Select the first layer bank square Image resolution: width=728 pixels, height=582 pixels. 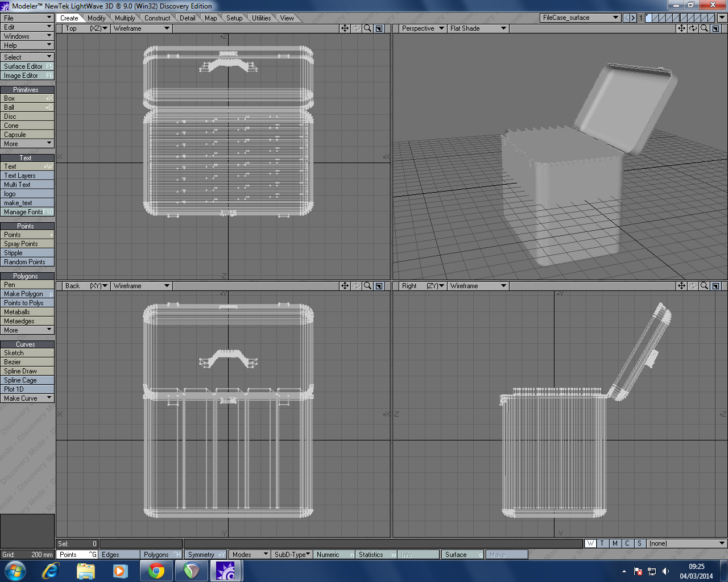pyautogui.click(x=648, y=18)
